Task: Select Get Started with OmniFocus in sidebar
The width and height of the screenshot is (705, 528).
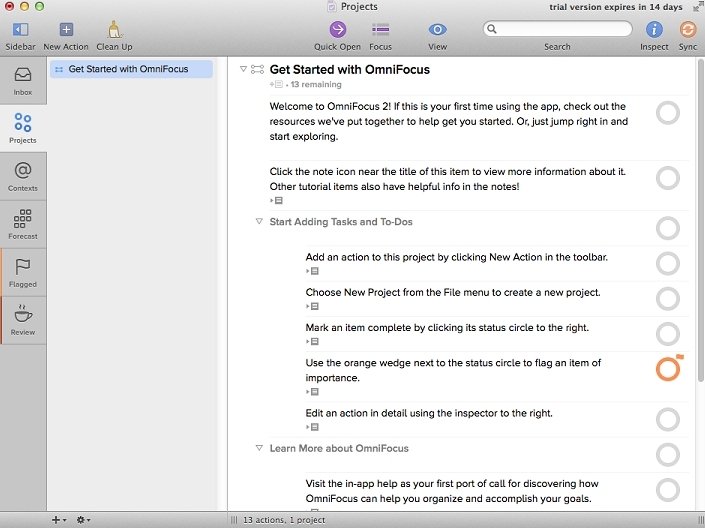Action: (x=131, y=69)
